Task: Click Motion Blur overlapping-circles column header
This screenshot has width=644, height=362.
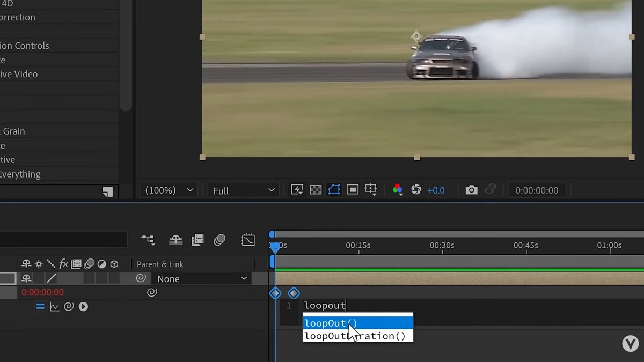Action: (89, 263)
